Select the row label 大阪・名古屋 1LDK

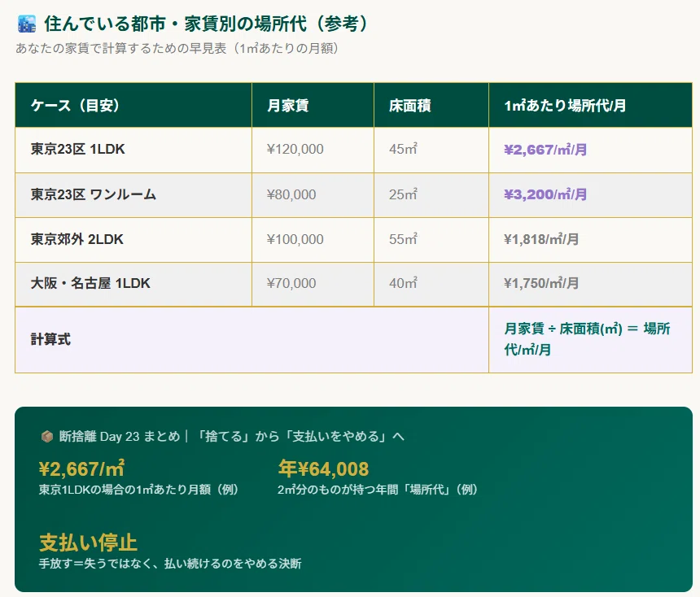pos(90,283)
